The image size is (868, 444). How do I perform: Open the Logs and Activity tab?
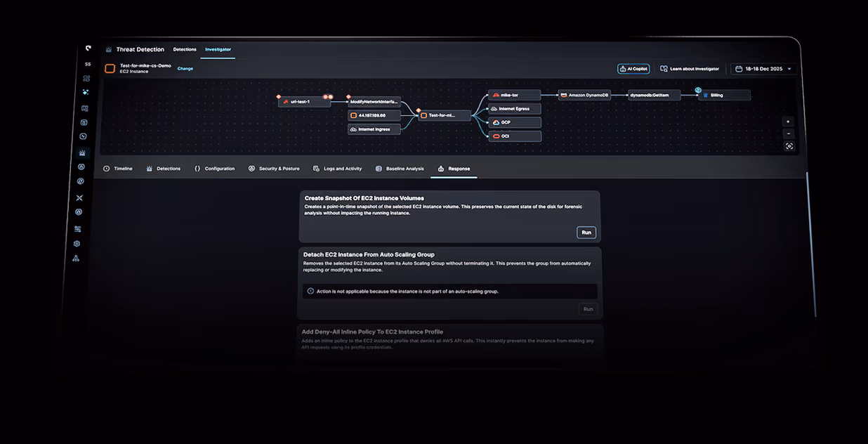(338, 169)
